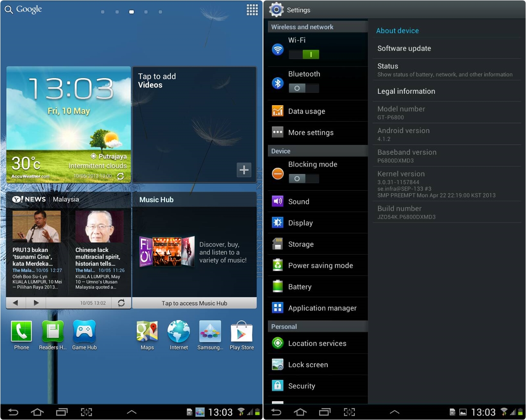Tap to access Music Hub
This screenshot has height=420, width=526.
point(194,303)
